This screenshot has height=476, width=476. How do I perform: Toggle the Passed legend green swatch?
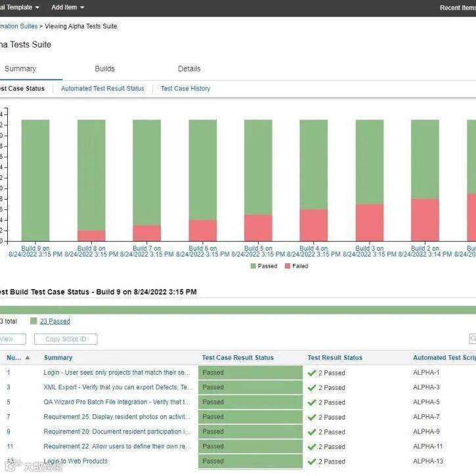click(x=253, y=266)
